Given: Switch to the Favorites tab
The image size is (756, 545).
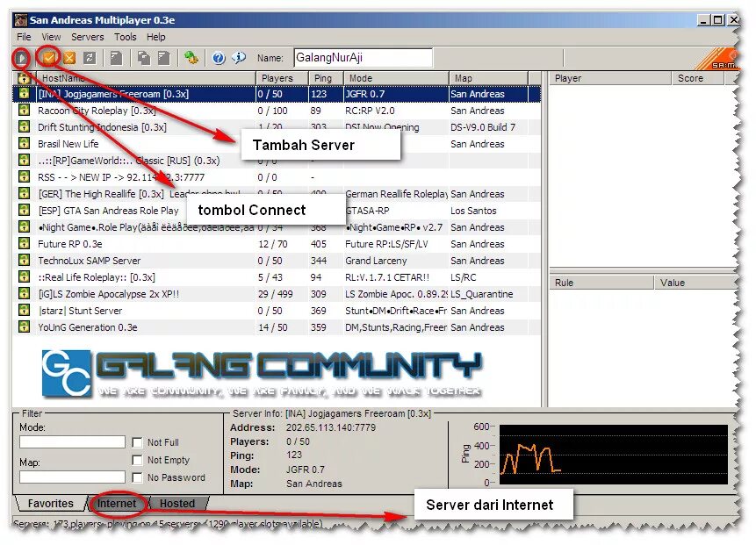Looking at the screenshot, I should tap(51, 504).
